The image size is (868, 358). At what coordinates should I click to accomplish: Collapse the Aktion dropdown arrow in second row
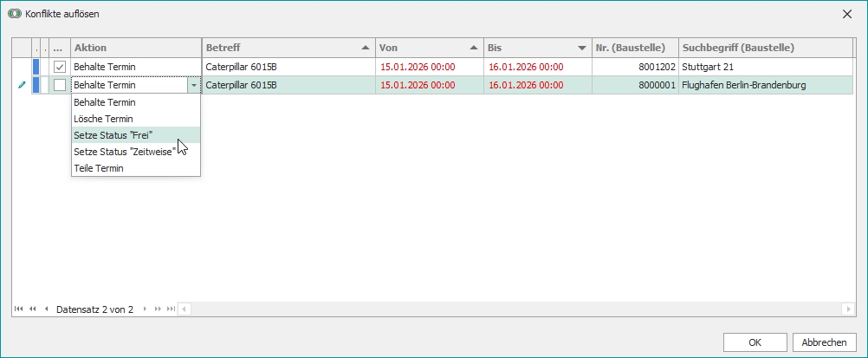pyautogui.click(x=192, y=85)
